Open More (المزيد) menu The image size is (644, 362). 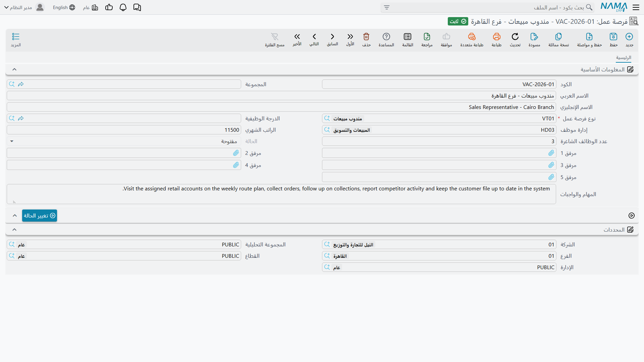pyautogui.click(x=16, y=40)
